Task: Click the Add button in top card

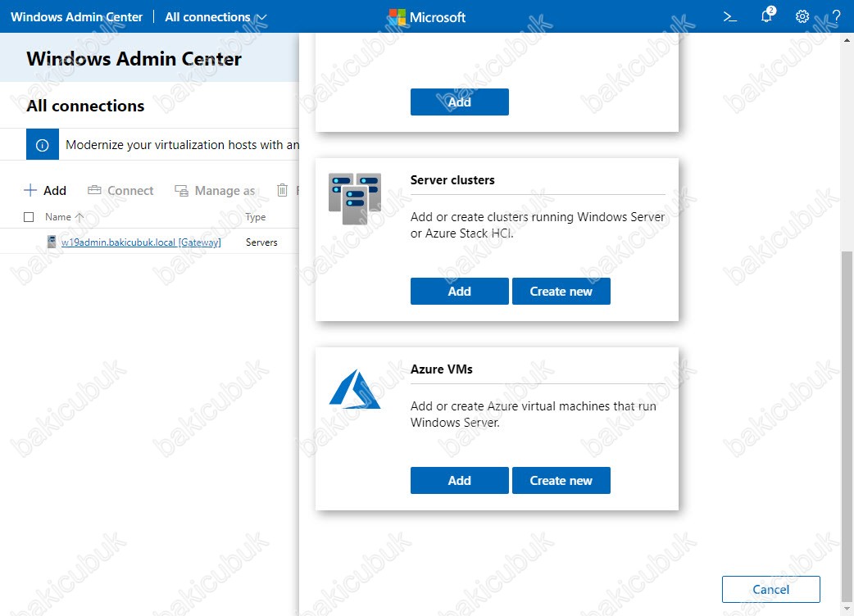Action: 459,102
